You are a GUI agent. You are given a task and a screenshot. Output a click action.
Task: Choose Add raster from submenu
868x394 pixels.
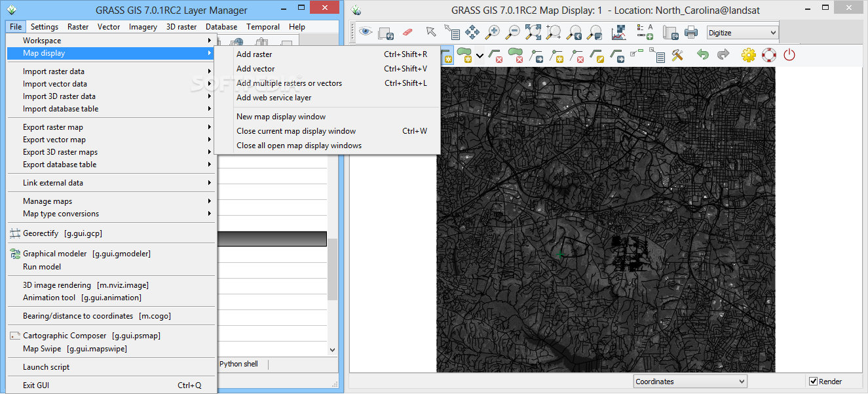coord(327,54)
